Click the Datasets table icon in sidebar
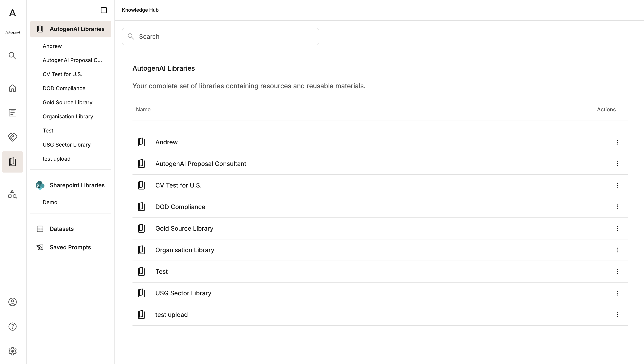The width and height of the screenshot is (644, 364). tap(40, 229)
